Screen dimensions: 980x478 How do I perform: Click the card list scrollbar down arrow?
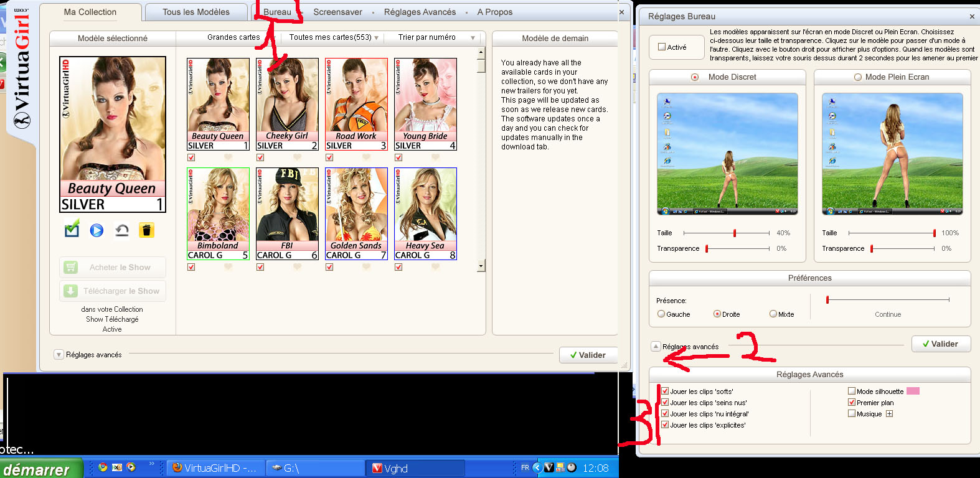[x=481, y=266]
